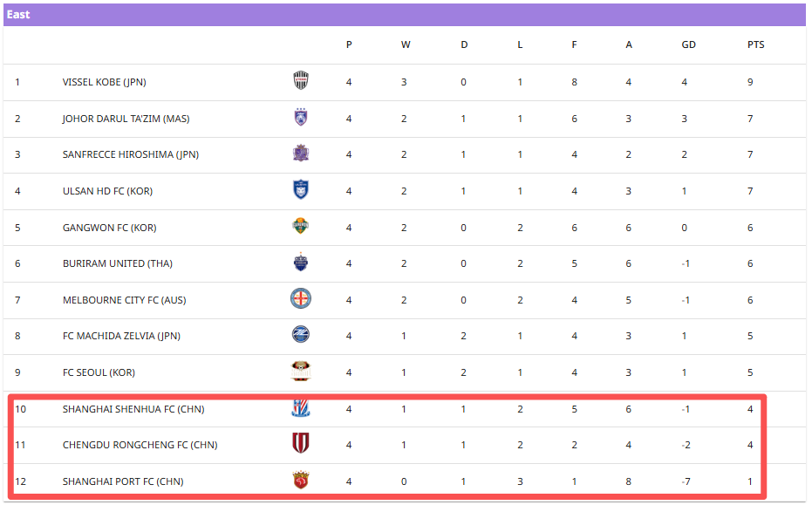Open the SHANGHAI PORT FC (CHN) team link
This screenshot has width=812, height=505.
[x=123, y=481]
